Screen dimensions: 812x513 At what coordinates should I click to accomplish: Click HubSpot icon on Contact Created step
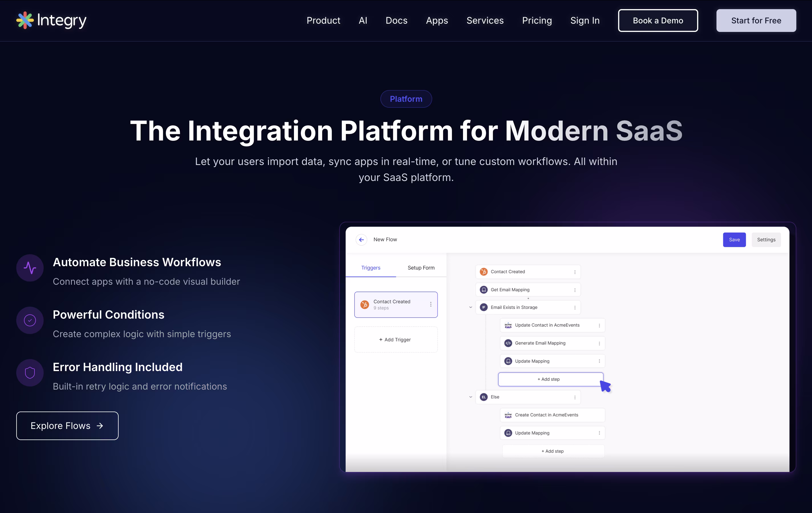[x=484, y=272]
